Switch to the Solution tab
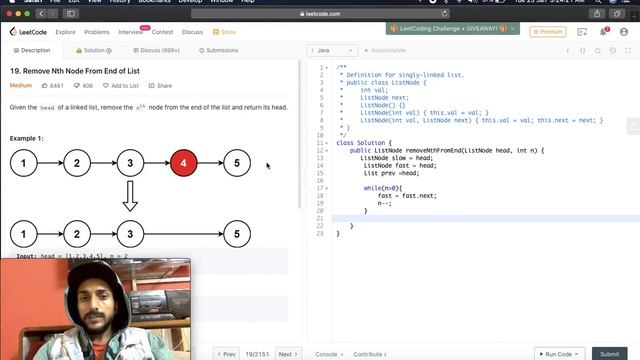This screenshot has width=640, height=360. pyautogui.click(x=94, y=50)
